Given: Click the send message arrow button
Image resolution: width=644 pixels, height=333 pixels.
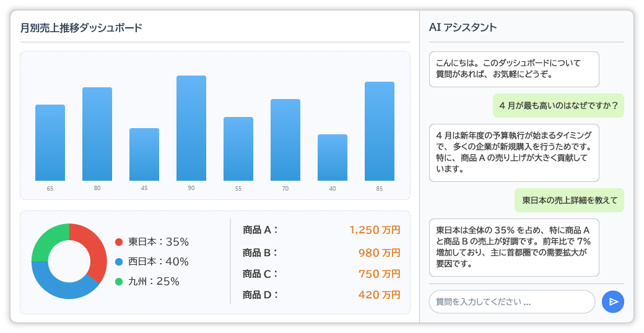Looking at the screenshot, I should tap(612, 301).
